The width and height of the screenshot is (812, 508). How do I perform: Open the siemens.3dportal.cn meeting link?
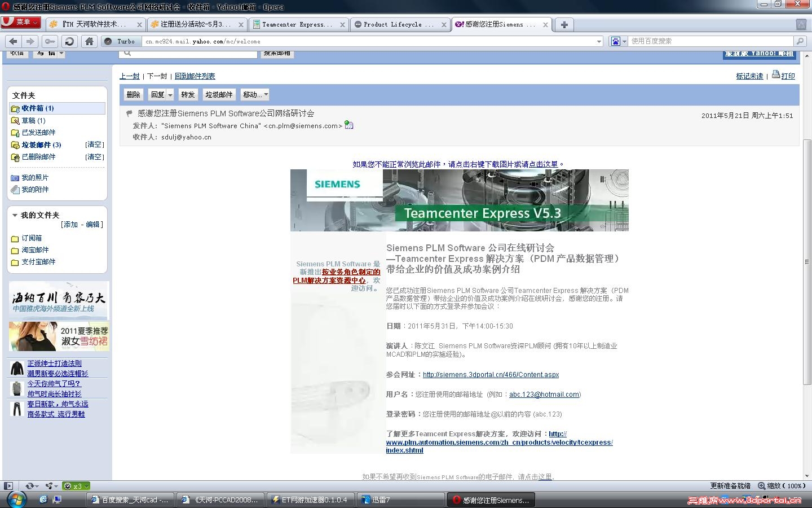(491, 375)
